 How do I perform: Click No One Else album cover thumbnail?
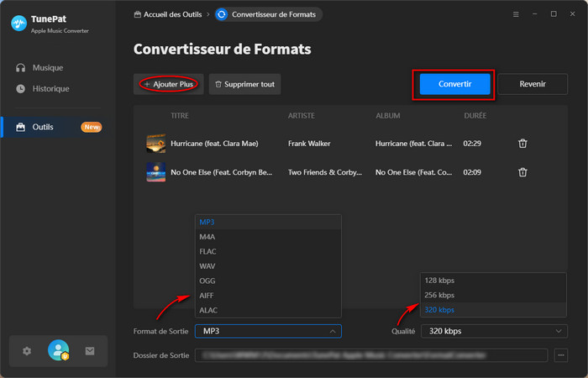tap(156, 172)
